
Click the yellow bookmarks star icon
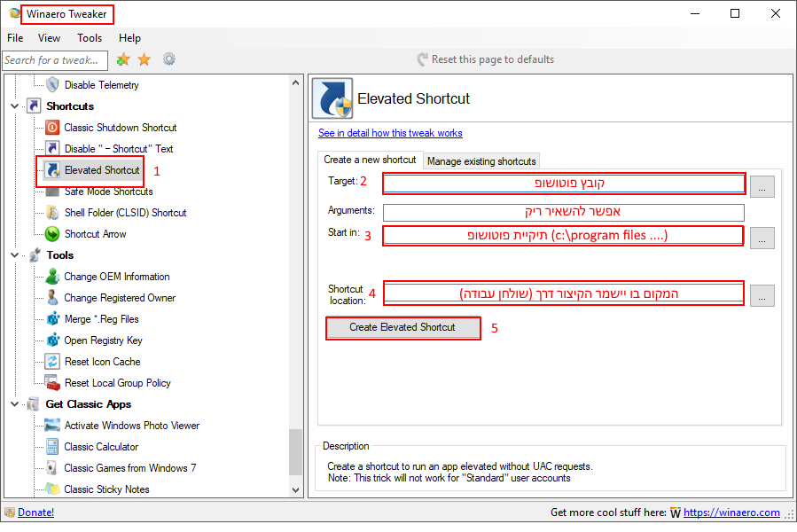(x=145, y=59)
